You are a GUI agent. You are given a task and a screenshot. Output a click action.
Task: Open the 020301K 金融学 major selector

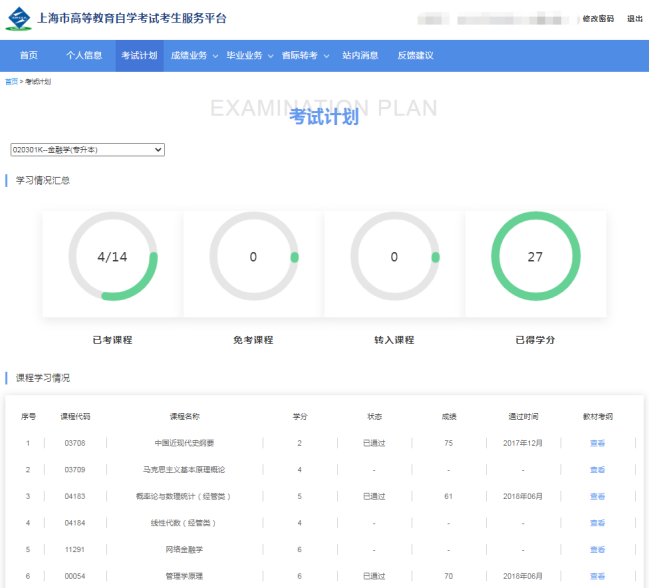tap(87, 150)
